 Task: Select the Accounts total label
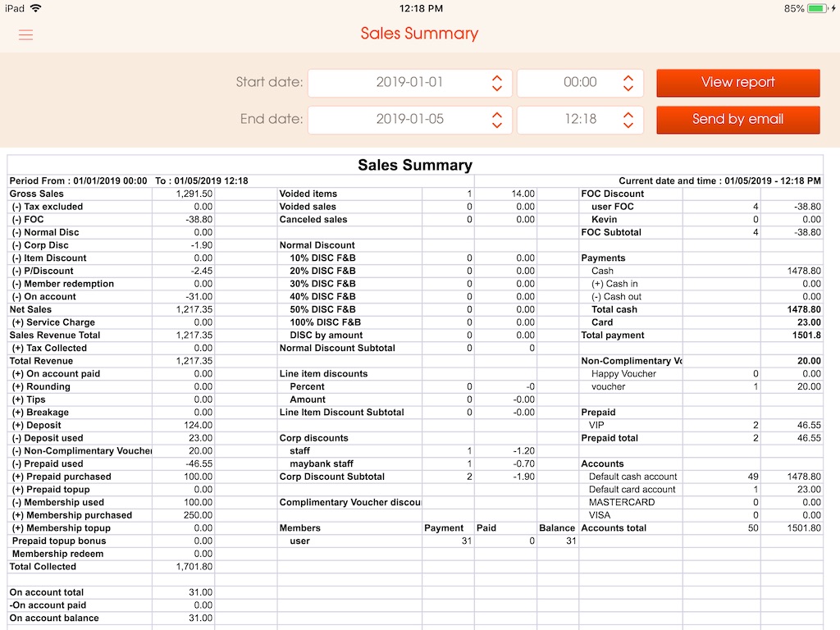[614, 528]
